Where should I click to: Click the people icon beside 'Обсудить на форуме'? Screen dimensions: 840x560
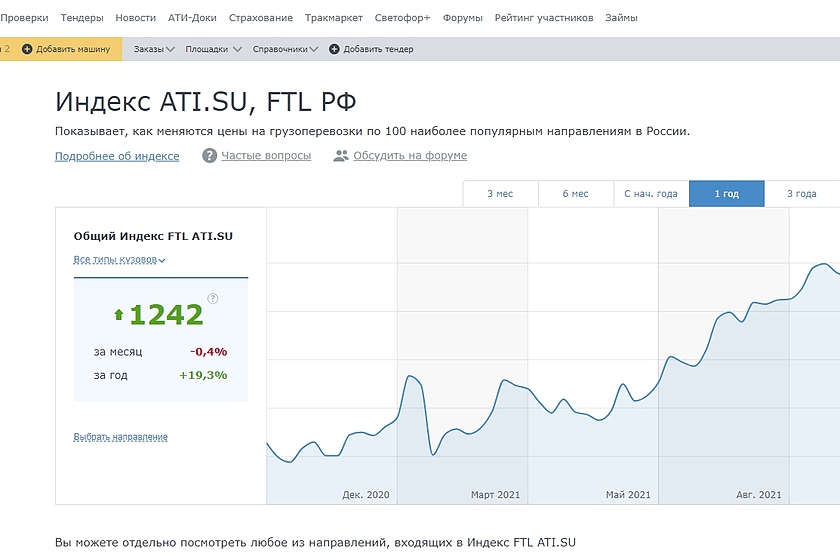tap(341, 156)
